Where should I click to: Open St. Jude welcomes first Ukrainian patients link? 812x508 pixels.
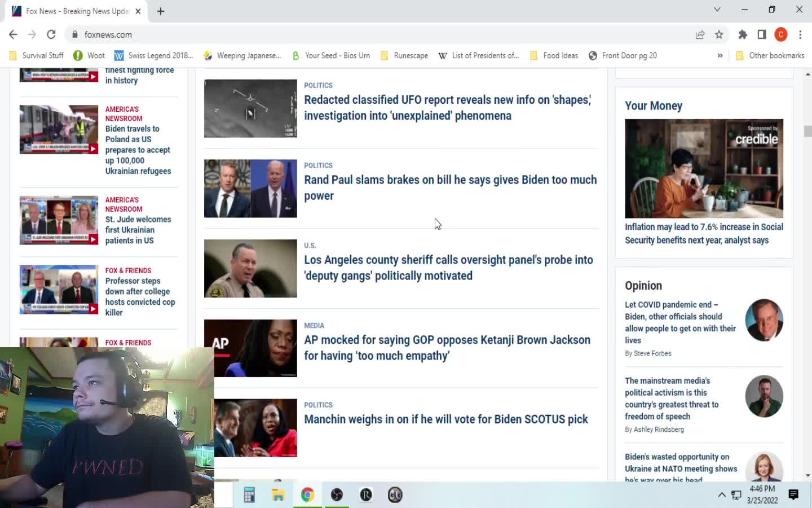coord(138,230)
